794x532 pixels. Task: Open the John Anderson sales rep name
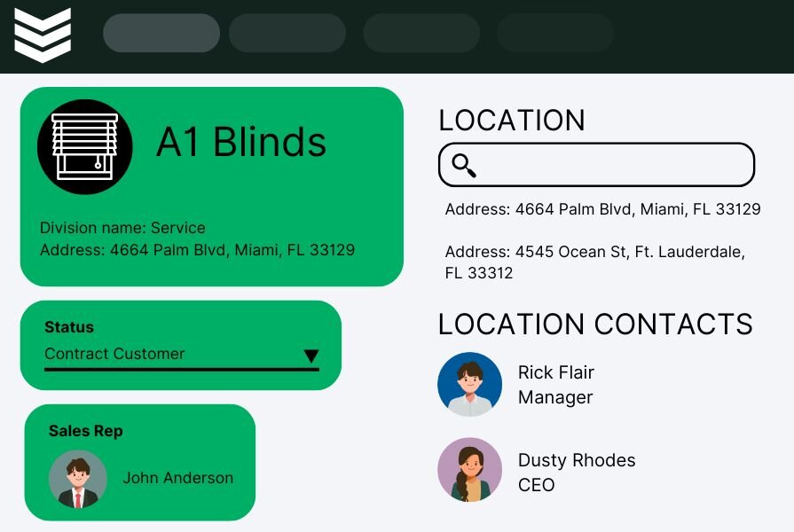[x=178, y=478]
